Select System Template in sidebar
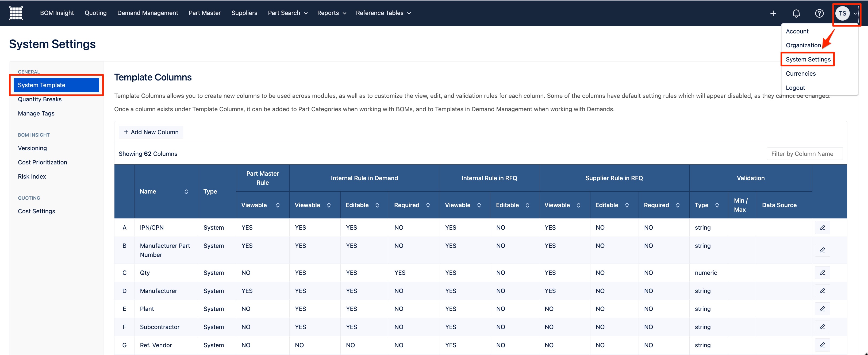Screen dimensions: 868x355 56,85
